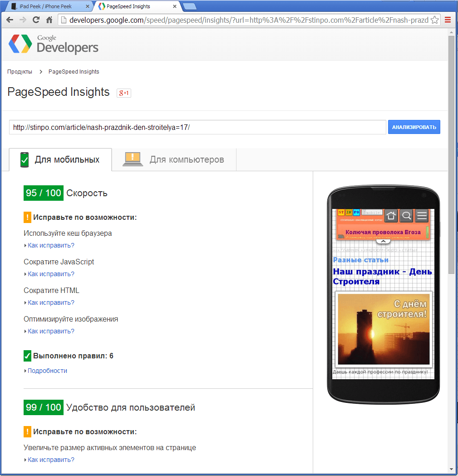Click the Сократите HTML text
The height and width of the screenshot is (476, 458).
[x=52, y=290]
